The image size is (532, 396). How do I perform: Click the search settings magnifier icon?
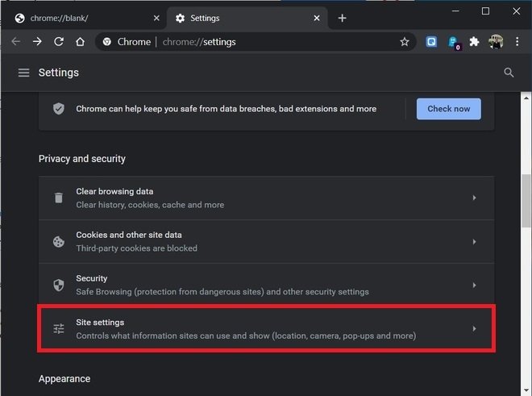coord(509,73)
